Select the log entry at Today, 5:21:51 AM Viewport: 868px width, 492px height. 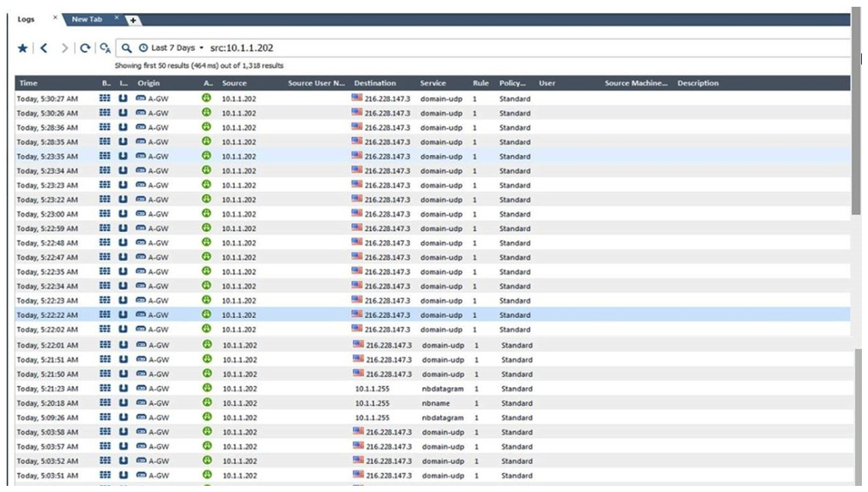[433, 360]
